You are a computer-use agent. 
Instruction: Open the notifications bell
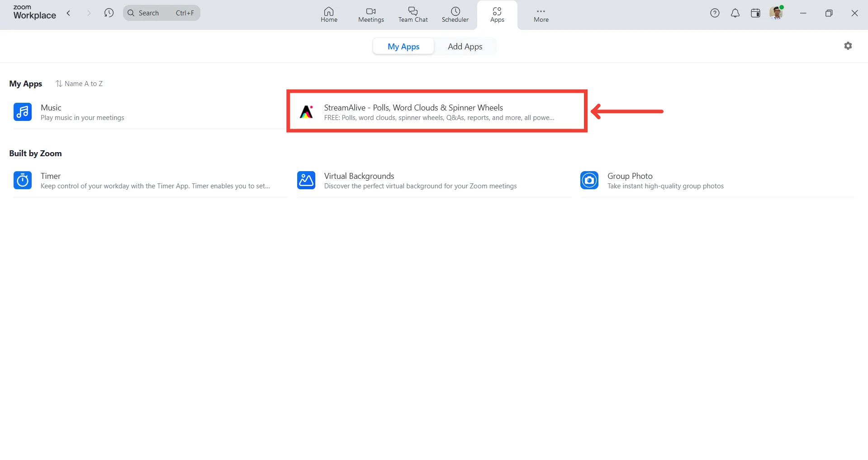(735, 13)
